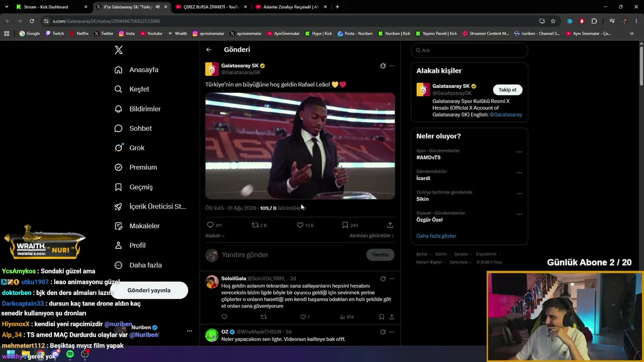Switch to the Aslanlar Zürafayı Parçaladı tab
This screenshot has width=644, height=362.
(291, 7)
